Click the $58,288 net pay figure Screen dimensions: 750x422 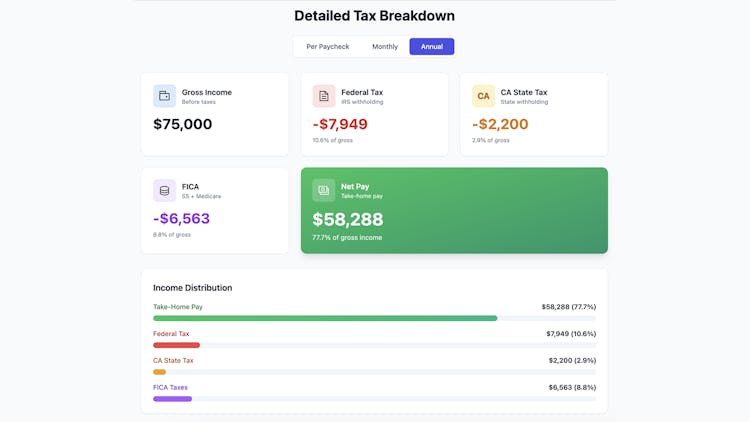point(348,220)
